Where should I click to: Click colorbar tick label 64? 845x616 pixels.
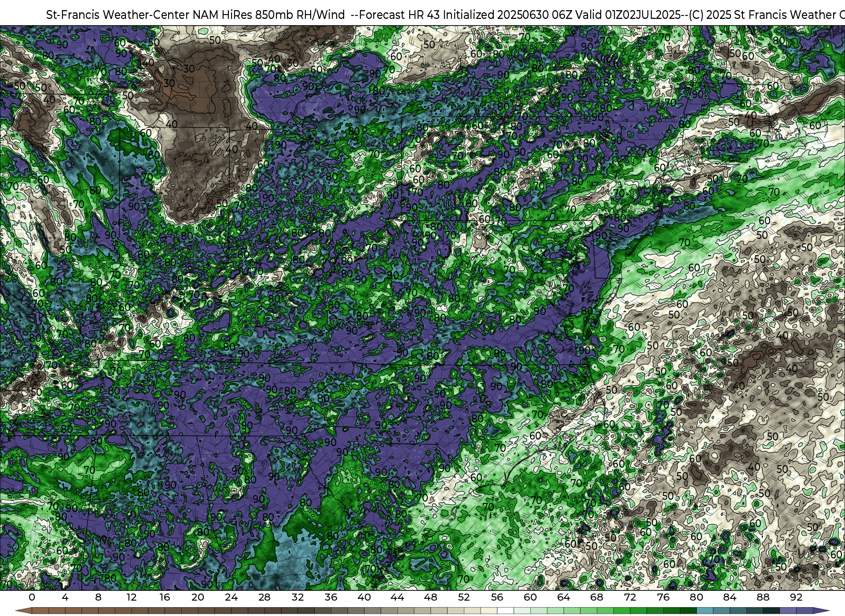[x=564, y=597]
